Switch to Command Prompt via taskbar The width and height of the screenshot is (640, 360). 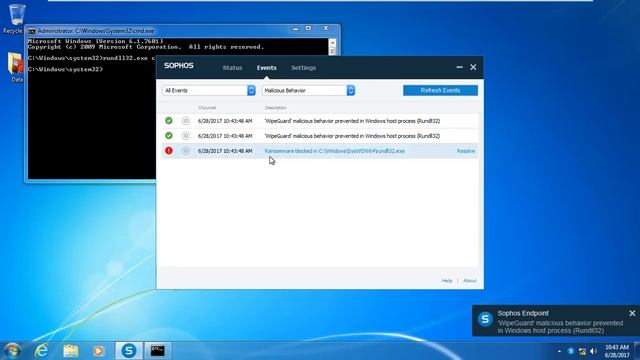(x=158, y=351)
